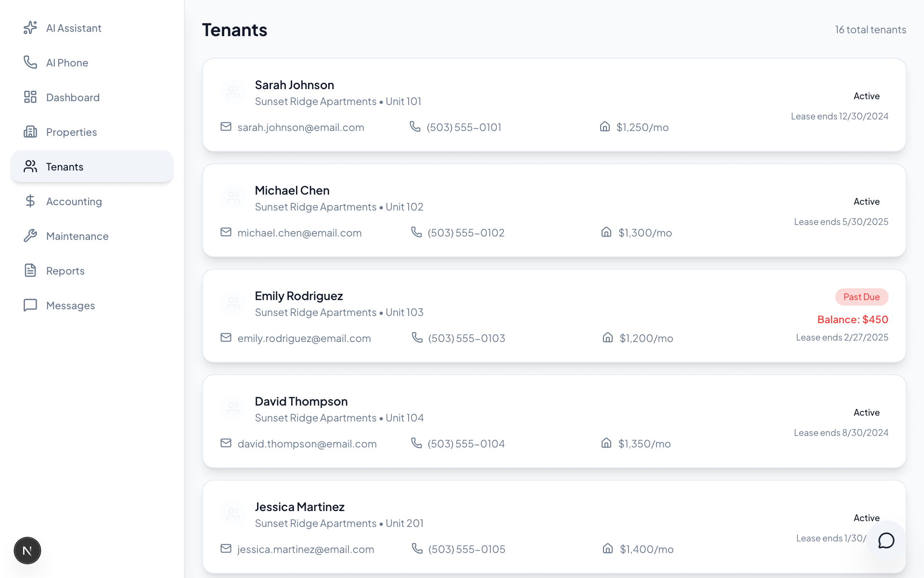The width and height of the screenshot is (924, 578).
Task: Go to the AI Phone section
Action: (92, 63)
